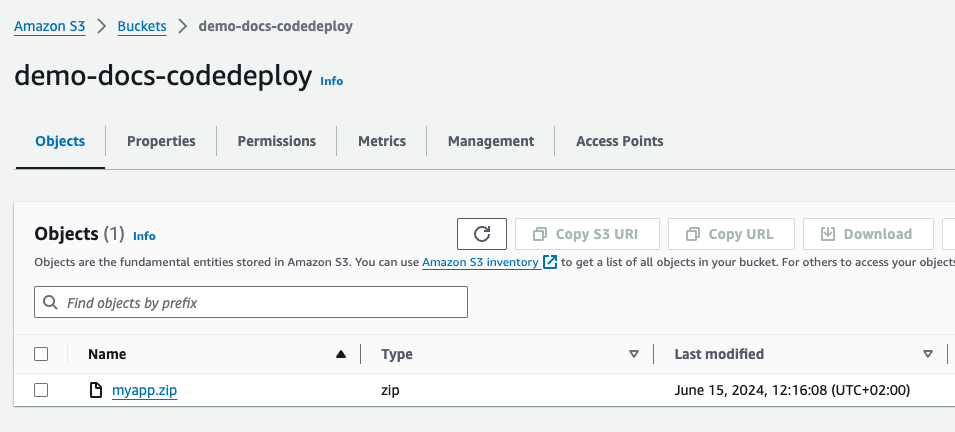955x432 pixels.
Task: Click the breadcrumb chevron after Buckets
Action: pyautogui.click(x=182, y=27)
